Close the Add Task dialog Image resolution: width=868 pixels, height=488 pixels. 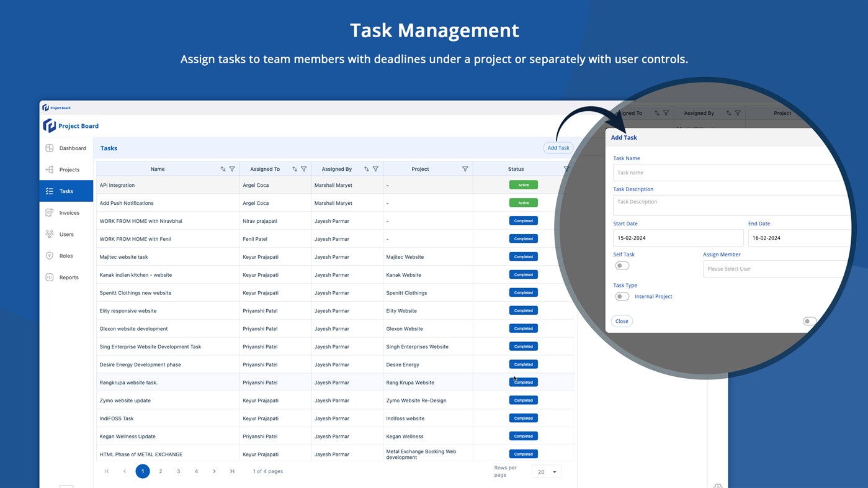point(622,321)
